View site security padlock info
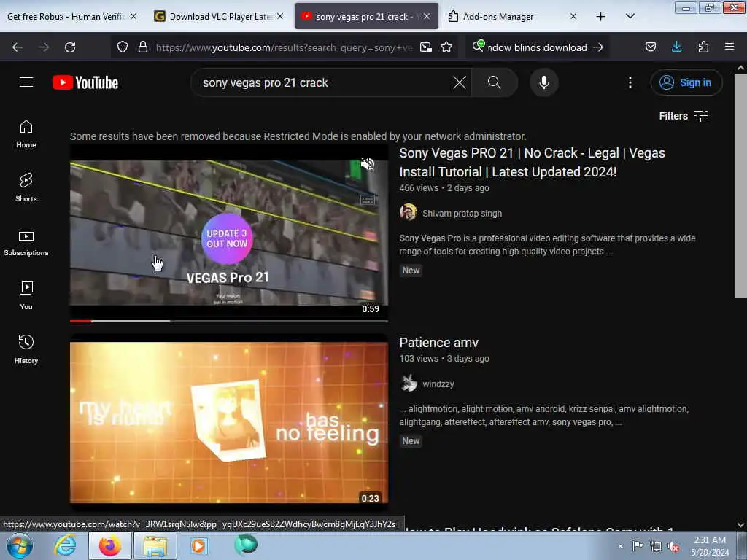 (x=142, y=47)
